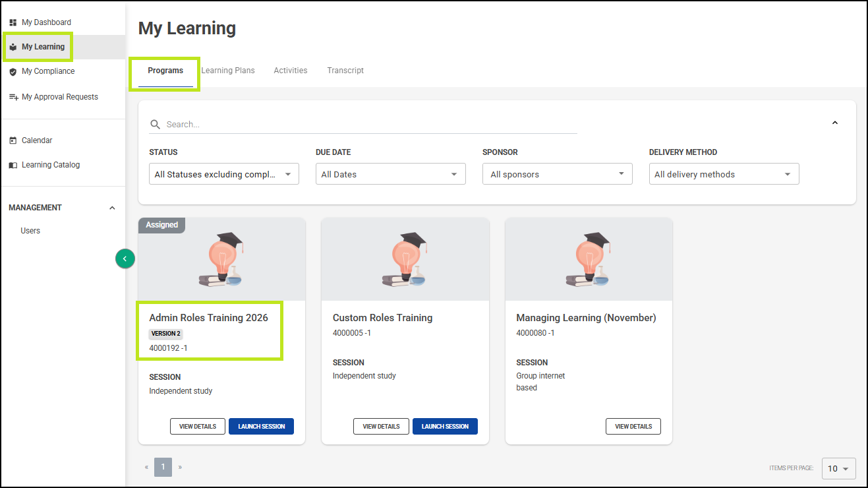Click the My Approval Requests list icon
This screenshot has width=868, height=488.
point(13,97)
